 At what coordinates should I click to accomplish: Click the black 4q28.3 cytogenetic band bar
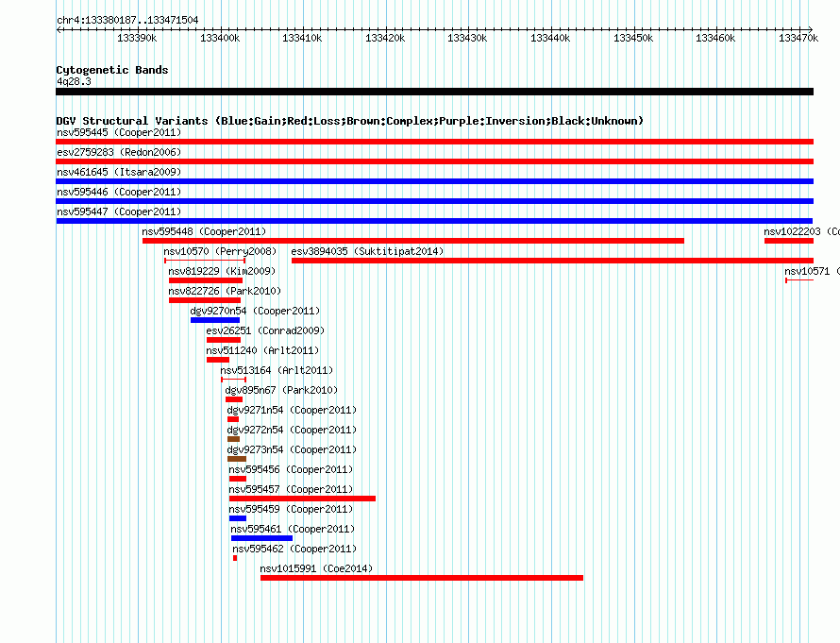[x=434, y=92]
